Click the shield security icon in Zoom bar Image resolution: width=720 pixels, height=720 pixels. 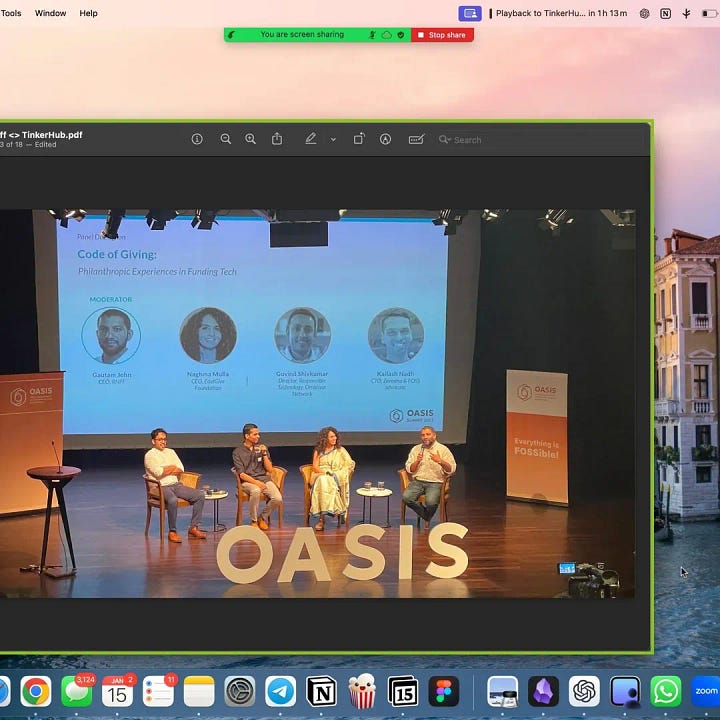click(401, 35)
